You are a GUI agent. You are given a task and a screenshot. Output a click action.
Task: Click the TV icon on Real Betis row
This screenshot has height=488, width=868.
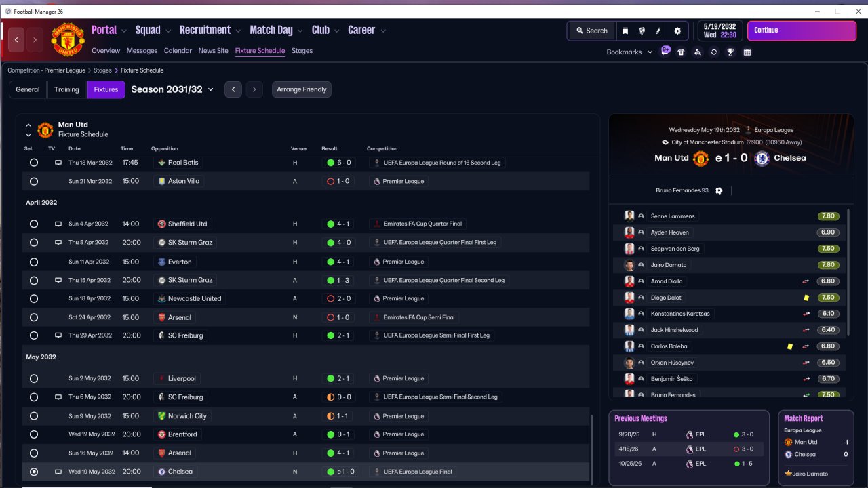[58, 163]
